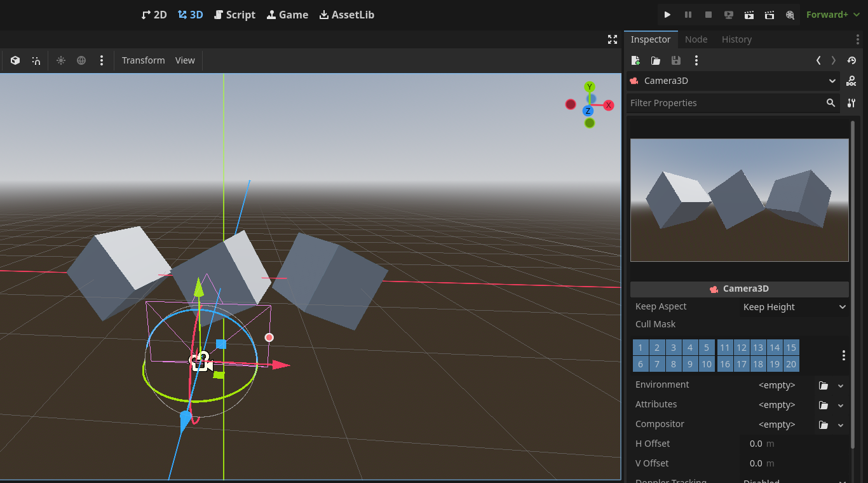Select the Run Specific Scene icon
The width and height of the screenshot is (868, 483).
tap(770, 14)
